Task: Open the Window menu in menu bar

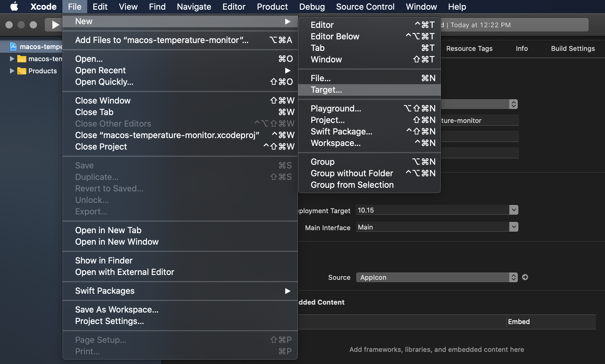Action: point(421,7)
